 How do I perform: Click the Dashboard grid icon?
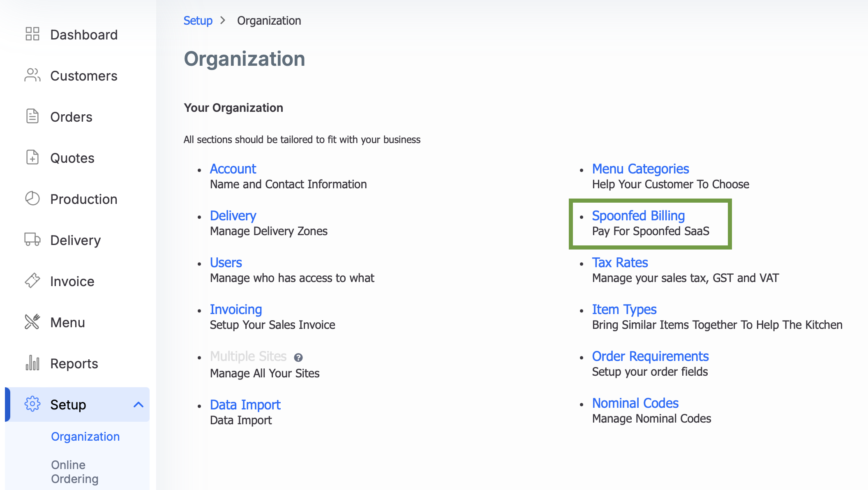pos(32,34)
